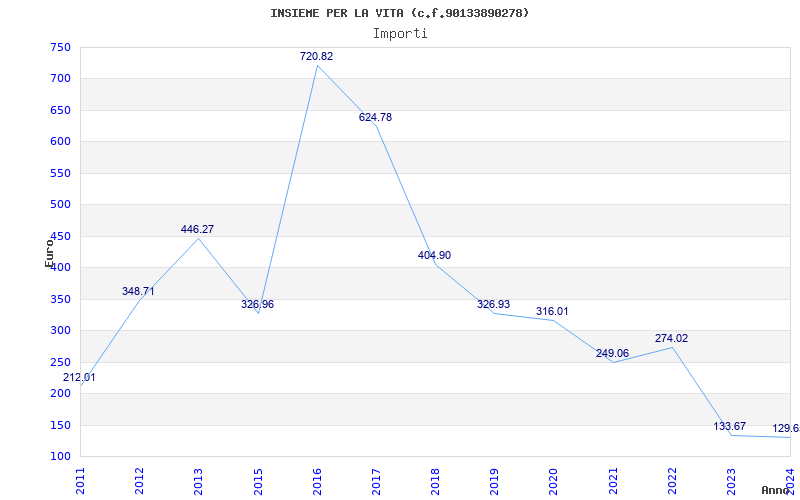This screenshot has width=800, height=500.
Task: Select the 326.93 data label
Action: [x=493, y=304]
